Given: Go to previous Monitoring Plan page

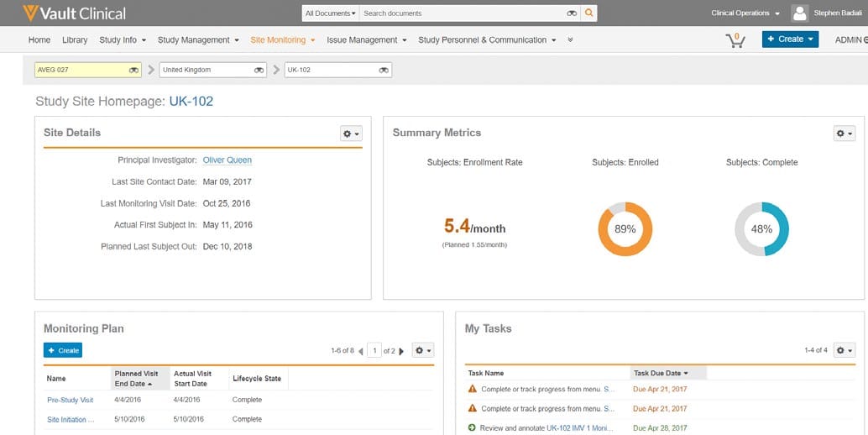Looking at the screenshot, I should (360, 351).
